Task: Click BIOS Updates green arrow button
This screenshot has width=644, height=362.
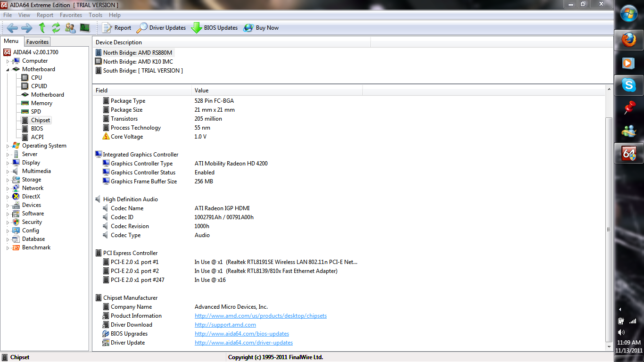Action: tap(214, 28)
